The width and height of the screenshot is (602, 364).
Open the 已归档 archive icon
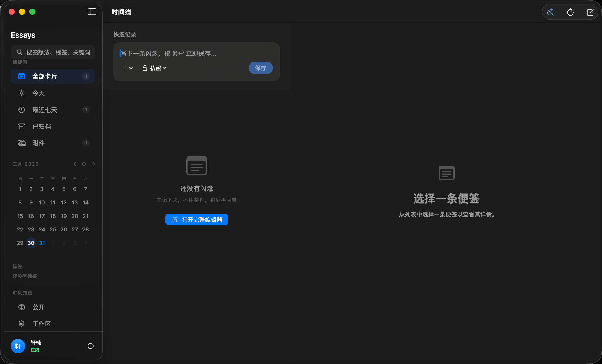pos(22,126)
